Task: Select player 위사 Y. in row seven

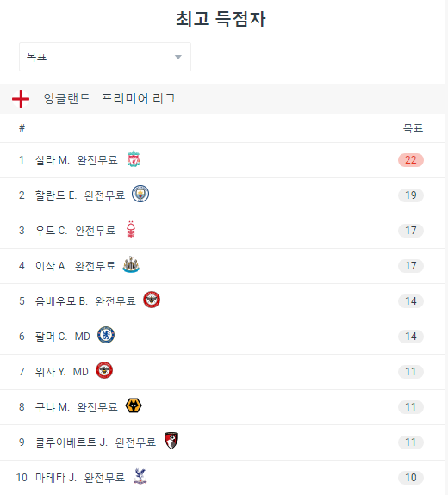Action: [x=51, y=372]
